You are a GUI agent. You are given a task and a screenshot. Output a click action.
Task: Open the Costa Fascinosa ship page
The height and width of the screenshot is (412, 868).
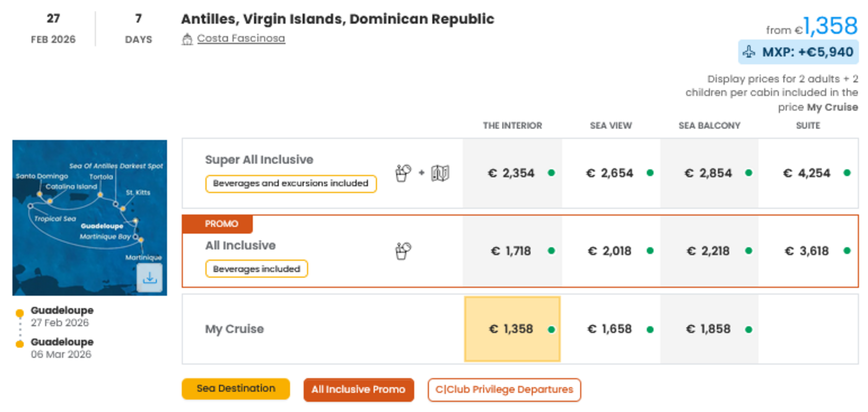241,38
